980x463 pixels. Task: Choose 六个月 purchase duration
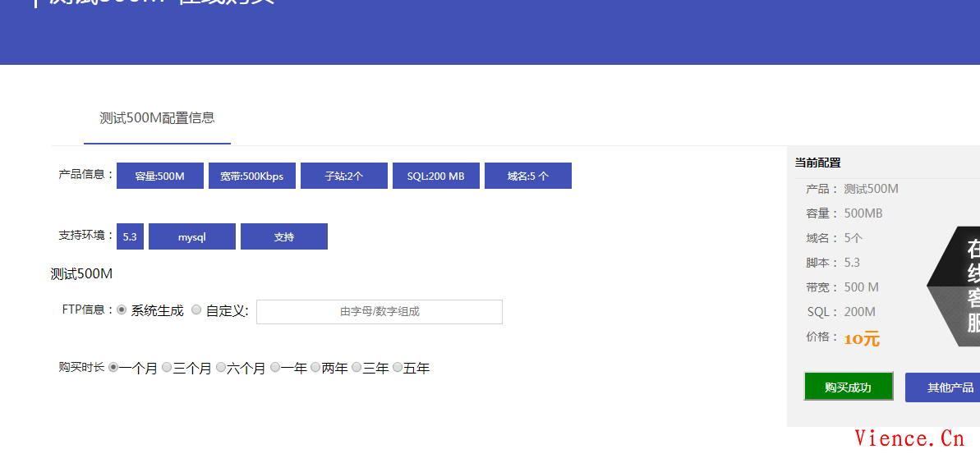[x=221, y=368]
